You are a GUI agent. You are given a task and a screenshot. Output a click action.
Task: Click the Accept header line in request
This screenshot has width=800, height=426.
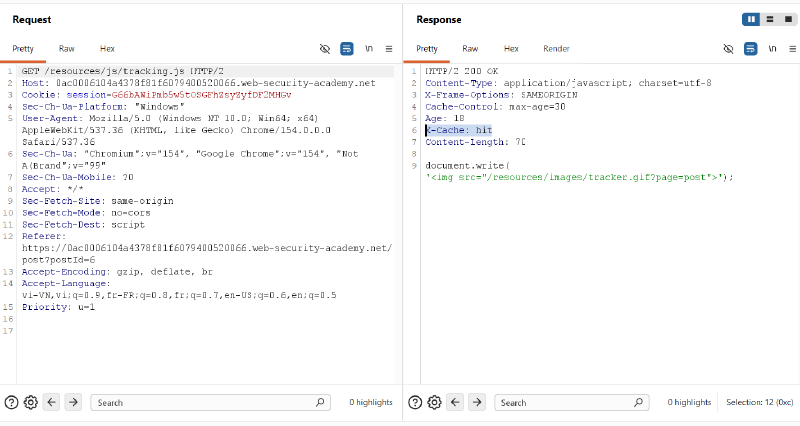tap(53, 189)
